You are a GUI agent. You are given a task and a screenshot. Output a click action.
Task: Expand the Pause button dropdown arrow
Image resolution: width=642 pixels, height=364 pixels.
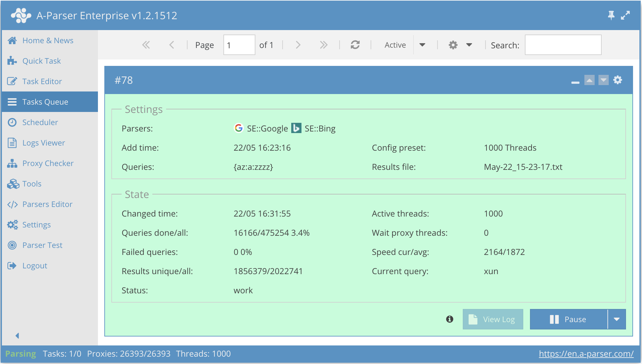pos(617,319)
